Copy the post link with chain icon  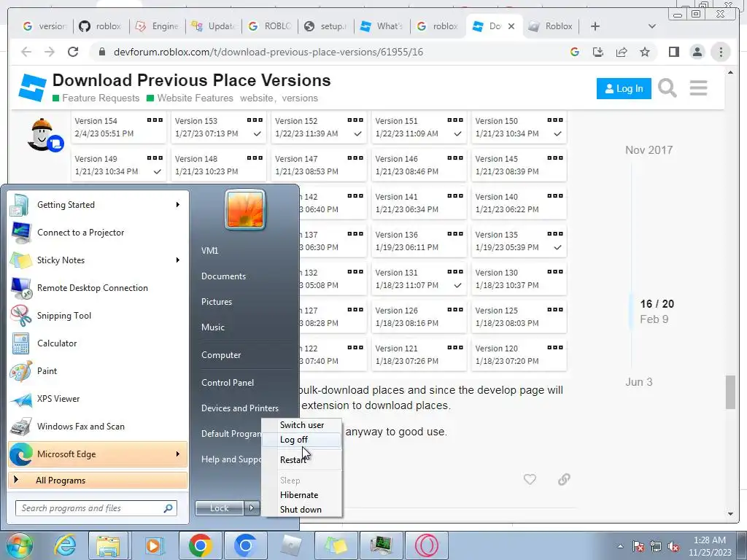564,479
